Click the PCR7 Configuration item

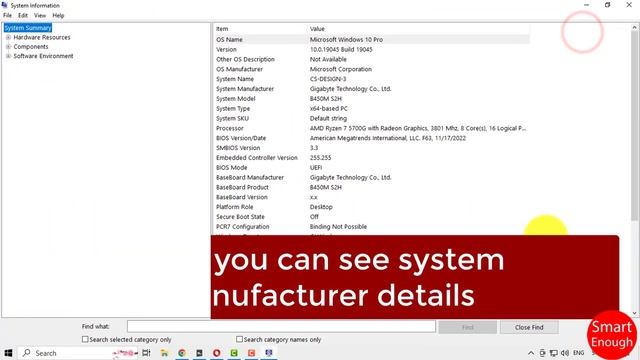[242, 227]
